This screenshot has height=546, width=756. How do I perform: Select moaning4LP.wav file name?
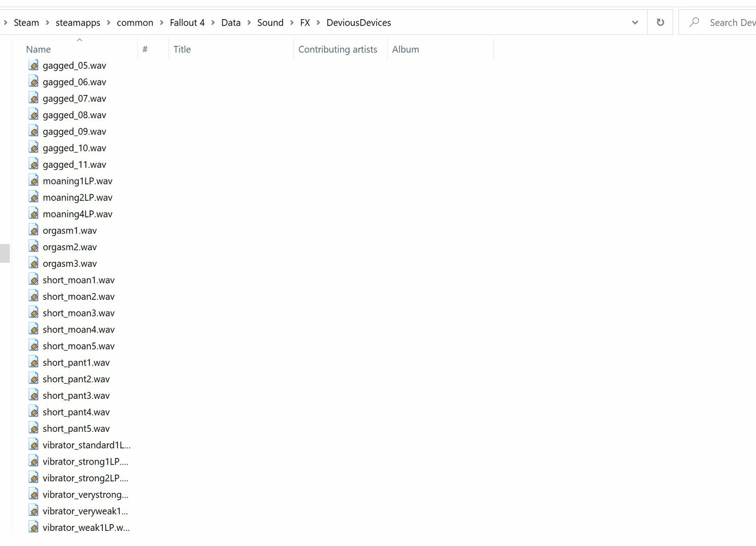[77, 214]
